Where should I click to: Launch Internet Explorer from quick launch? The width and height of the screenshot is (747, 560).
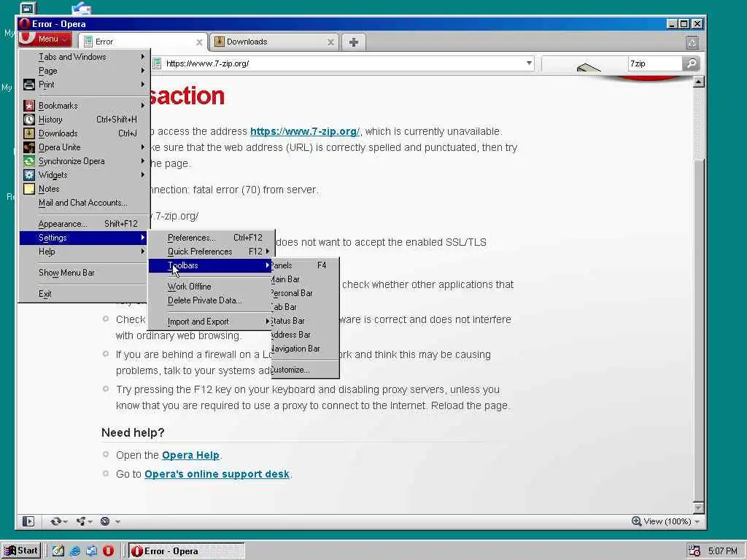coord(75,551)
